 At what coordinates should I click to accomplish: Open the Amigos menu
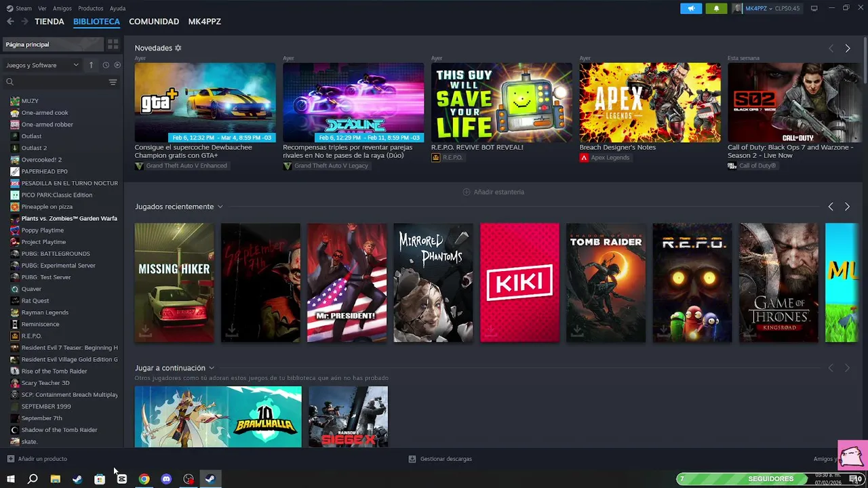(62, 8)
